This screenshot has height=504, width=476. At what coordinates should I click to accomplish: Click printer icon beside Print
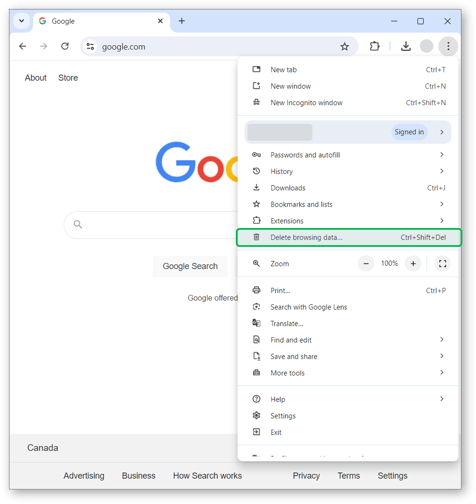256,290
